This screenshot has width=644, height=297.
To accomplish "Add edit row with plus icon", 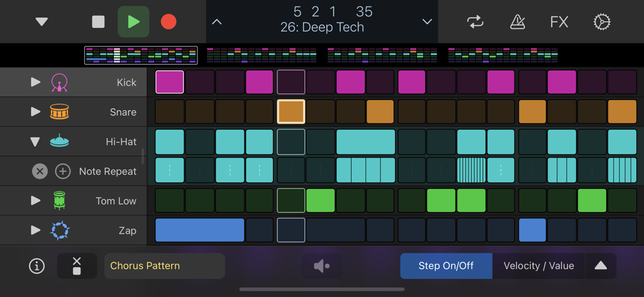I will coord(63,171).
